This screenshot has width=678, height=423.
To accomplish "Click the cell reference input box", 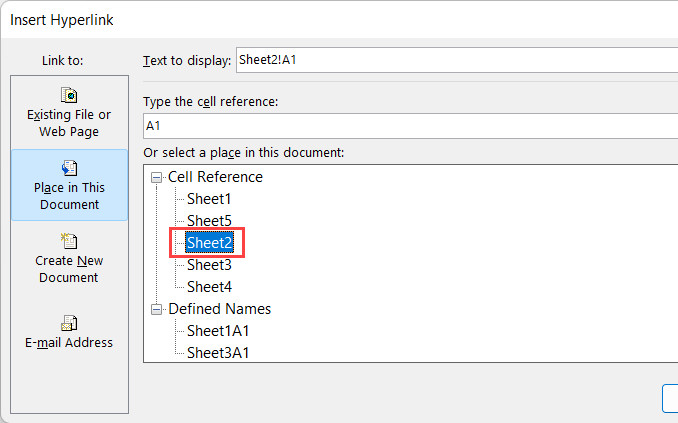I will [x=410, y=126].
